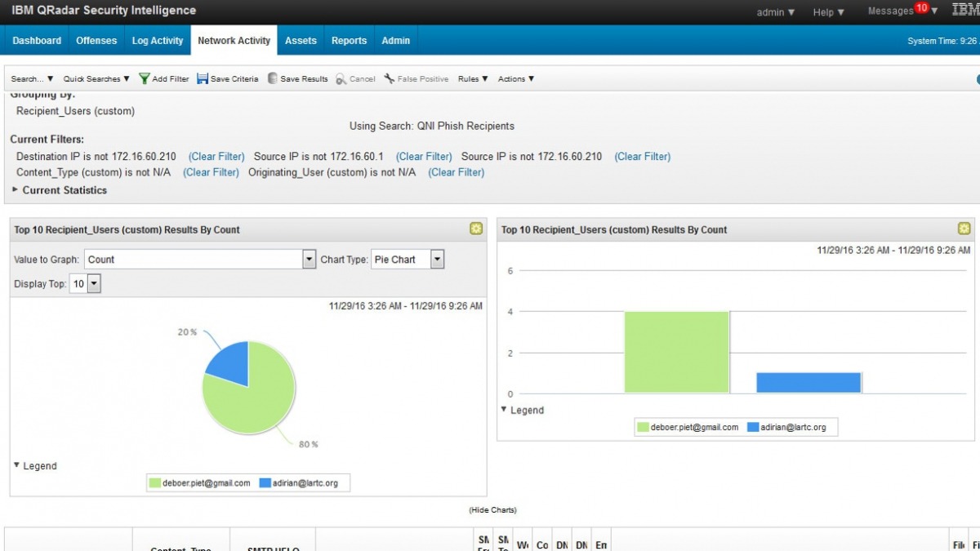Switch to the Offenses tab
This screenshot has width=980, height=551.
(96, 41)
